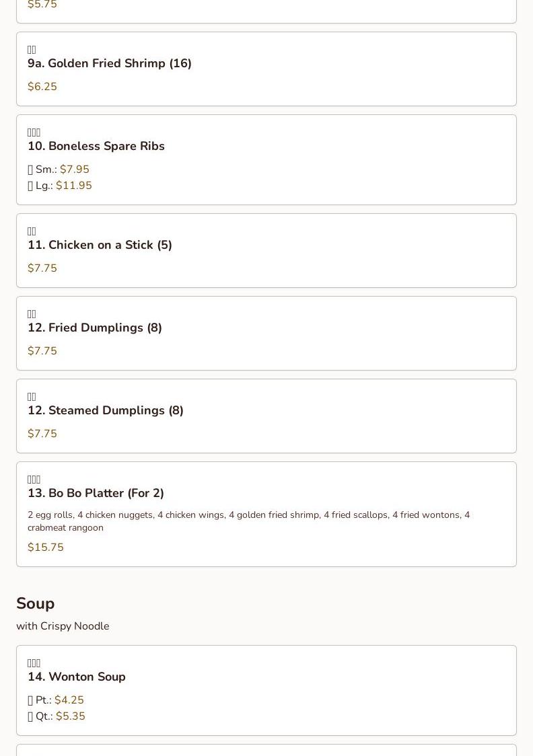533x756 pixels.
Task: Select the Fried Dumplings (8) item title
Action: tap(95, 328)
